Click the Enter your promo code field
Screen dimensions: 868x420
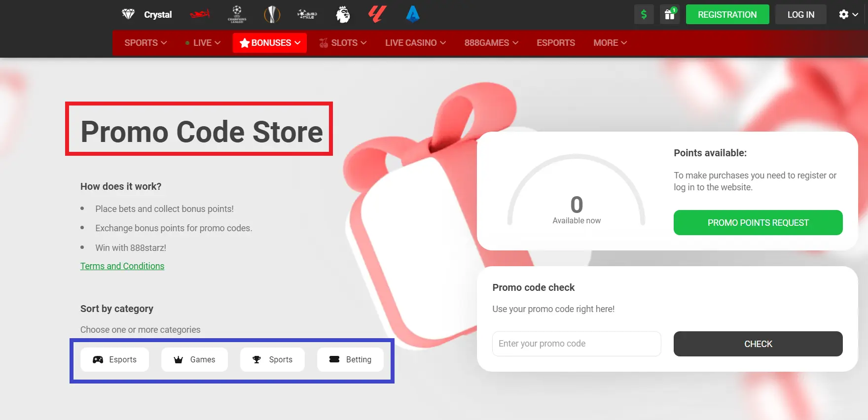(x=576, y=344)
